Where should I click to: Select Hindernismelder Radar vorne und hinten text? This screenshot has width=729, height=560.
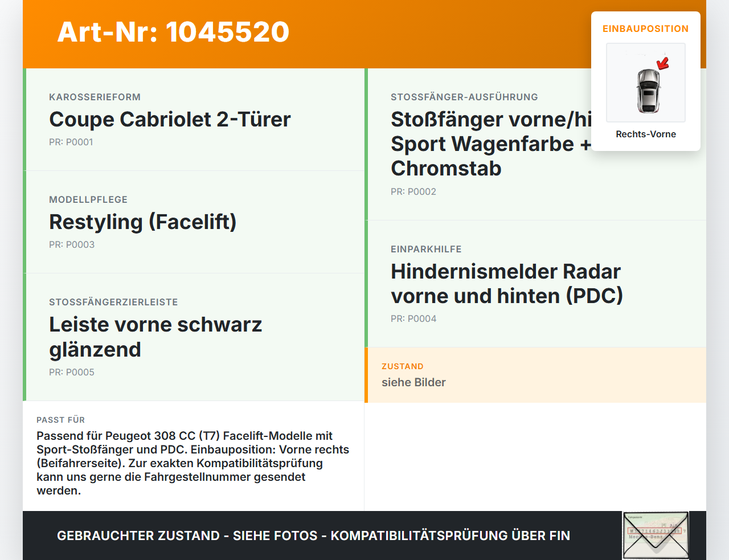click(507, 284)
